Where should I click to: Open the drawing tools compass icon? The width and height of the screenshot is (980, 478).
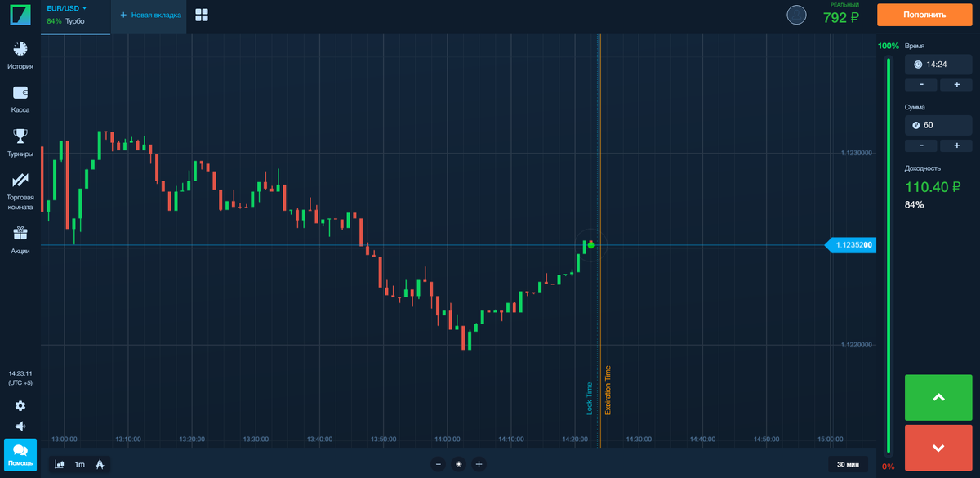(x=100, y=464)
